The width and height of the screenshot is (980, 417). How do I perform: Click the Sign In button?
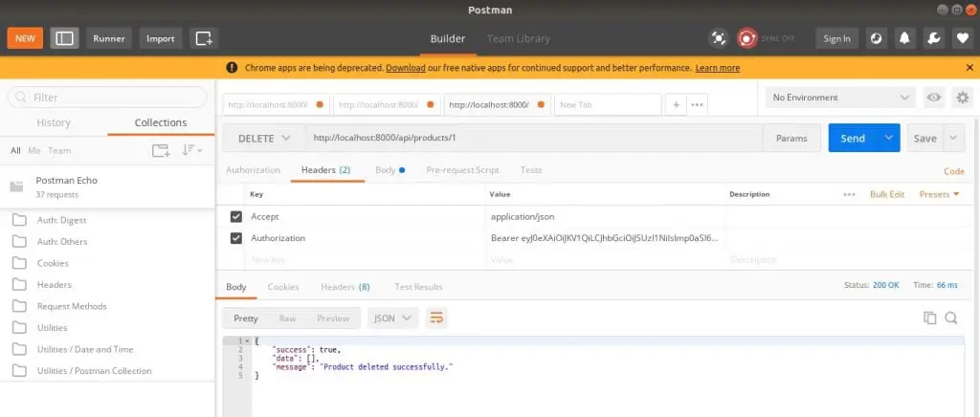point(836,38)
